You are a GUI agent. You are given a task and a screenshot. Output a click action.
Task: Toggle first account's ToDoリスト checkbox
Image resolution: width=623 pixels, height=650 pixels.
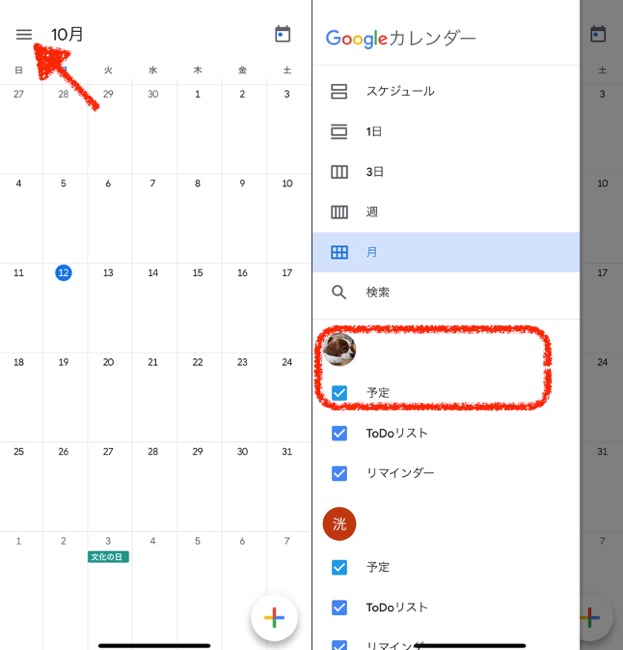click(x=339, y=433)
